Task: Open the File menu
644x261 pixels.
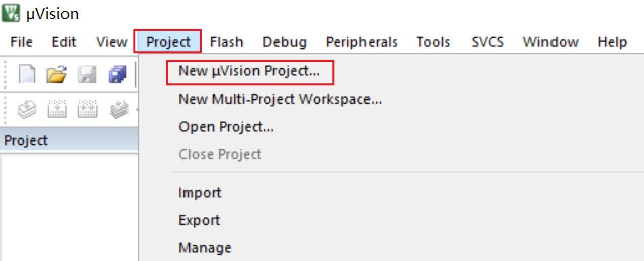Action: point(21,42)
